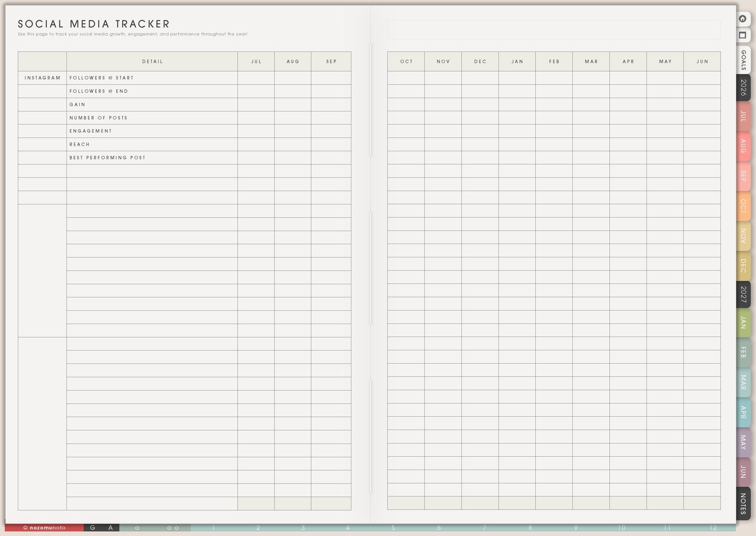The image size is (756, 536).
Task: Open the MAY side tab
Action: (743, 442)
